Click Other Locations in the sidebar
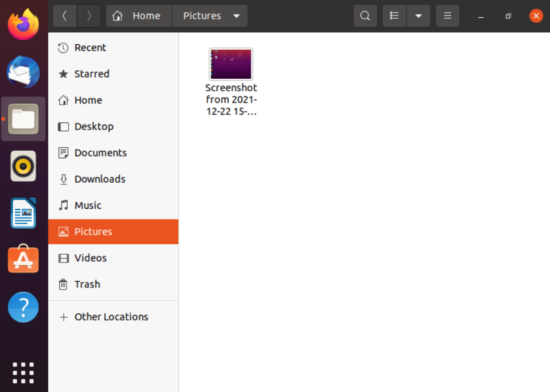Viewport: 550px width, 392px height. (111, 317)
